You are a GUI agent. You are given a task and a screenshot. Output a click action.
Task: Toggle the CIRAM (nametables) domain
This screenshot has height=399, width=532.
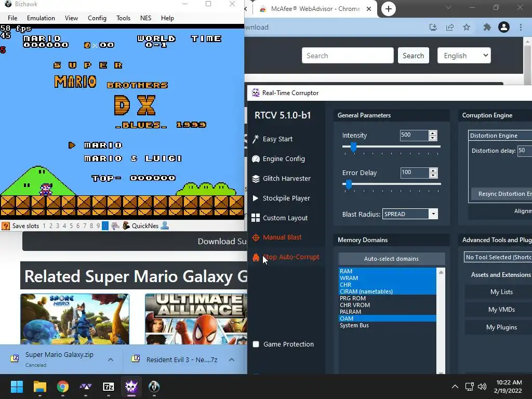(x=388, y=291)
